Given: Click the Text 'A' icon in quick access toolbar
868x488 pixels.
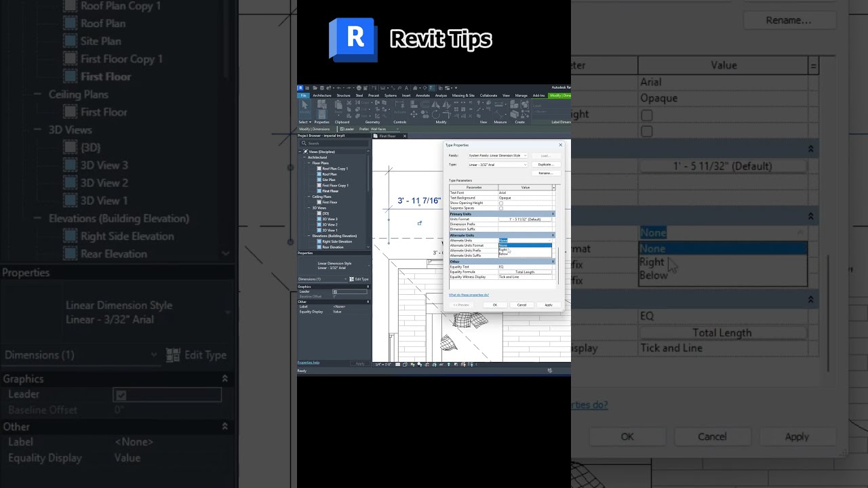Looking at the screenshot, I should [x=406, y=87].
